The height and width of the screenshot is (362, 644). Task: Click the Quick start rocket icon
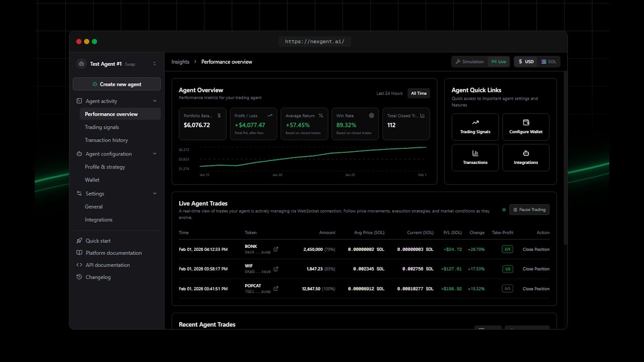(x=79, y=241)
